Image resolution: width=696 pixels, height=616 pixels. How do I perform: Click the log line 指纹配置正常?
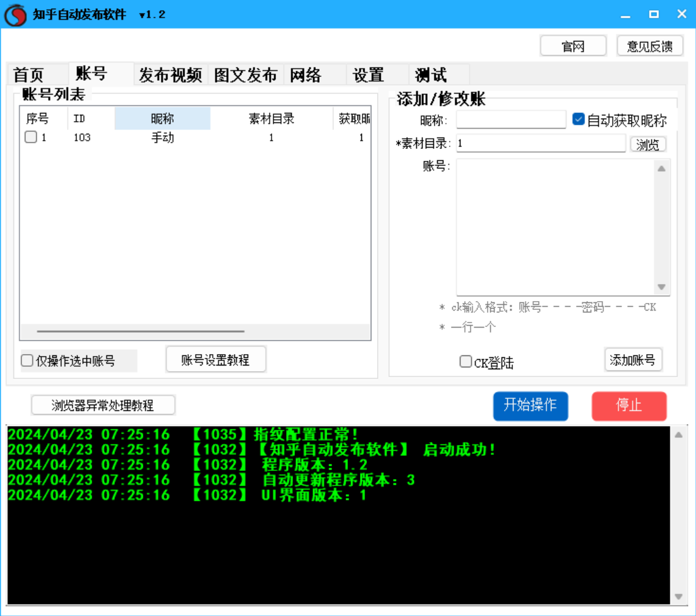[x=183, y=434]
